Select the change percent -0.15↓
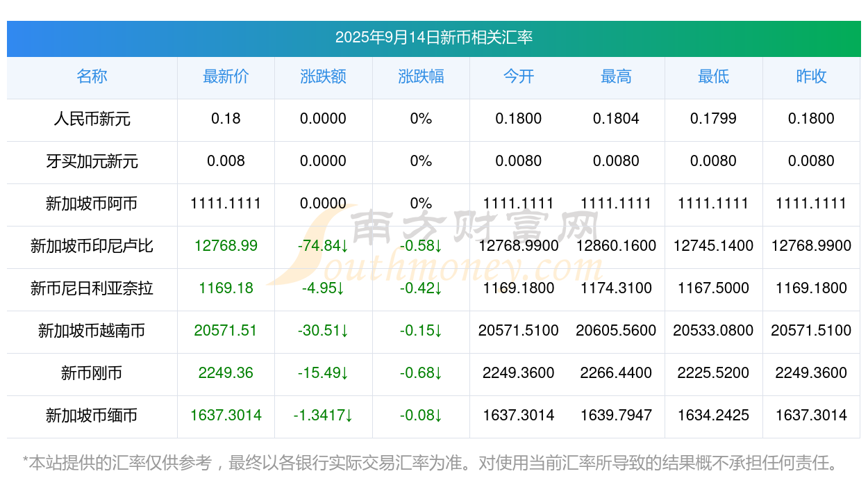Screen dimensions: 868x485 (422, 331)
